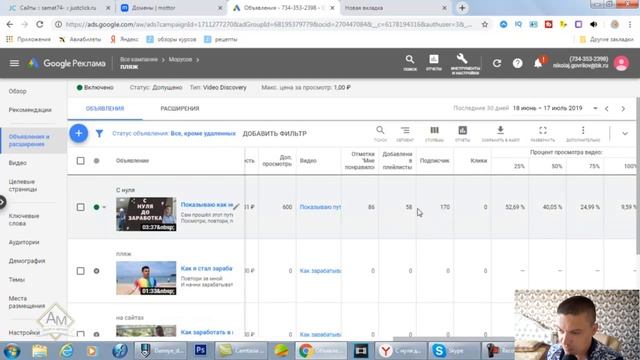
Task: Open a new Chrome tab with plus
Action: [x=462, y=8]
